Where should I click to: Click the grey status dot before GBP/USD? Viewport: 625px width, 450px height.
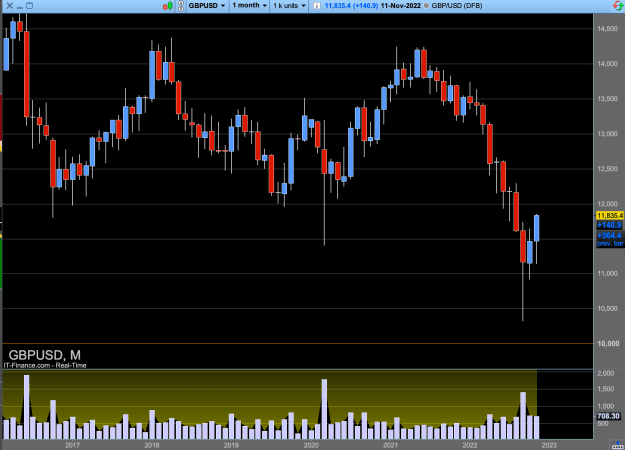click(426, 6)
